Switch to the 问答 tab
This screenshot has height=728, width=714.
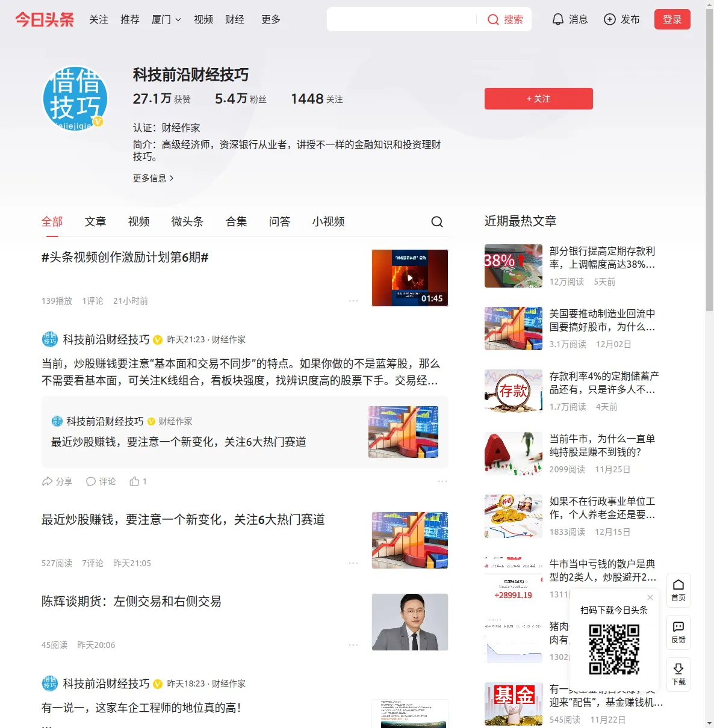click(x=279, y=221)
